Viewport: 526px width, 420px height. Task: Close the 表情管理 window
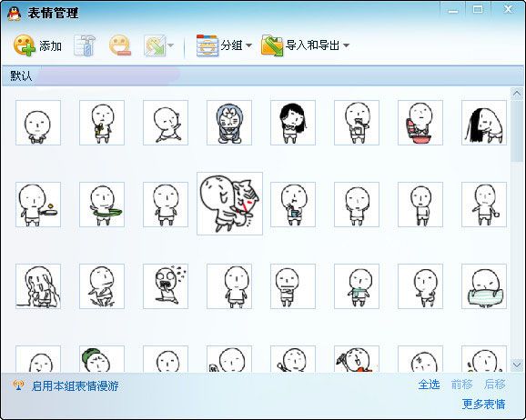point(508,9)
